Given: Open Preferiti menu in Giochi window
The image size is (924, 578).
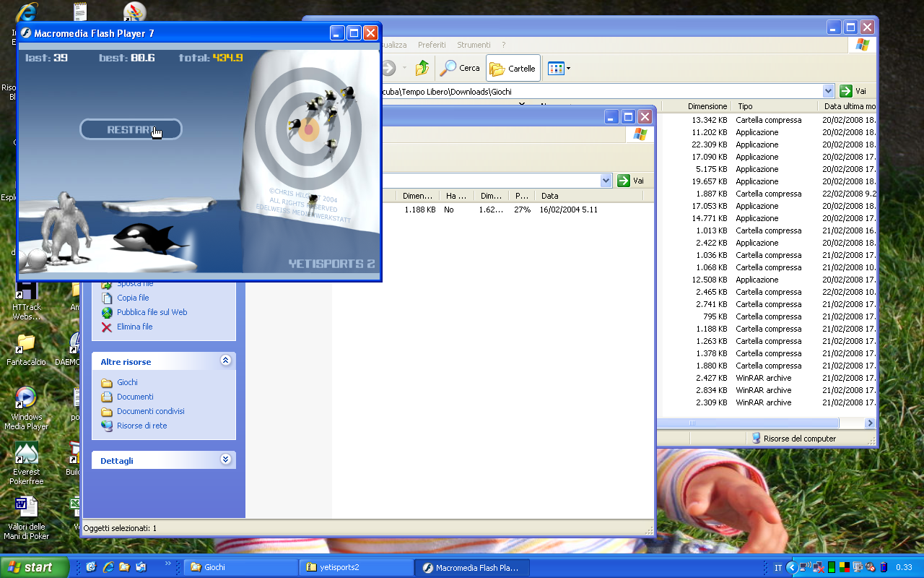Looking at the screenshot, I should pos(432,45).
